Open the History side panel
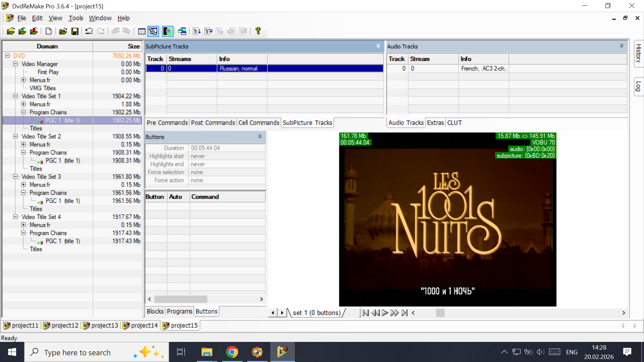The height and width of the screenshot is (362, 644). point(638,54)
